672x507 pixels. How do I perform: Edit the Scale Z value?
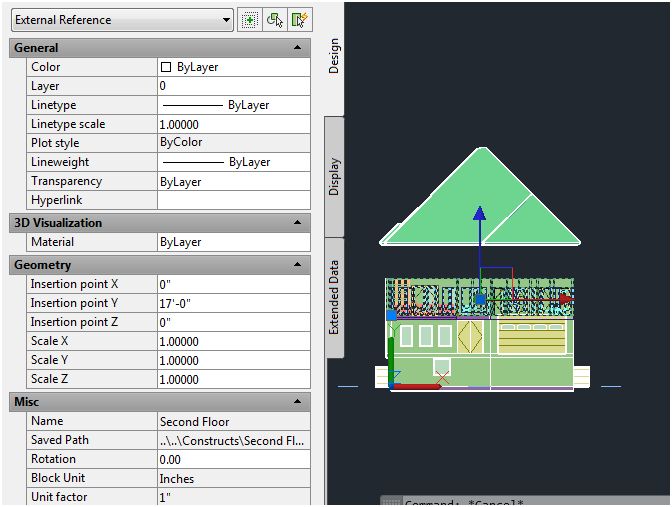point(234,379)
